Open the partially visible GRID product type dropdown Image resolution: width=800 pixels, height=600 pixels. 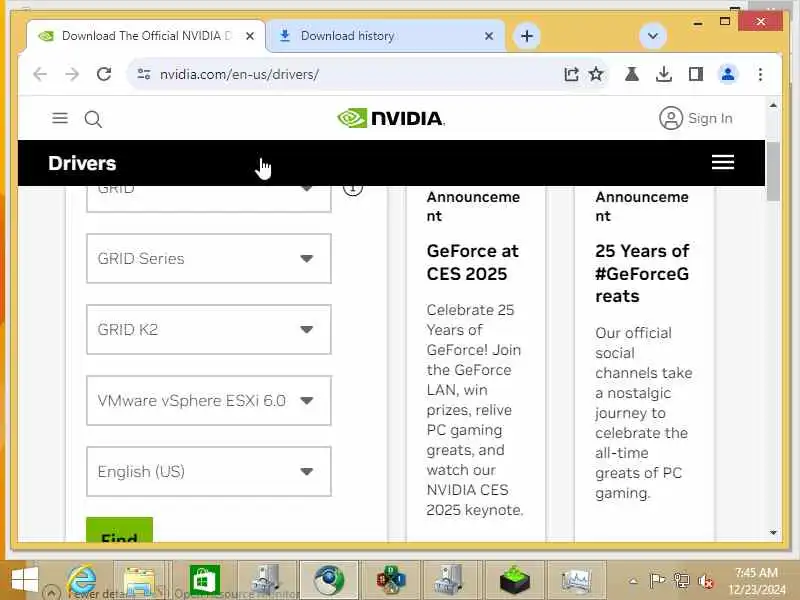point(209,198)
